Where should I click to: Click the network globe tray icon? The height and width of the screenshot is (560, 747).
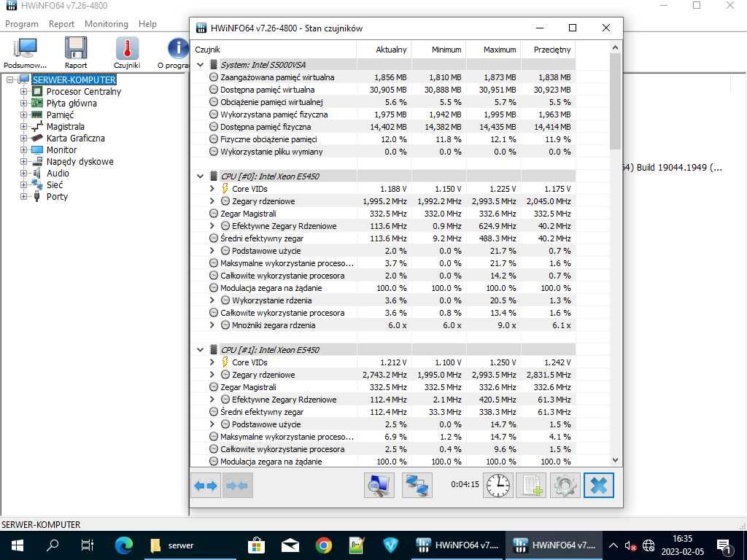tap(649, 545)
